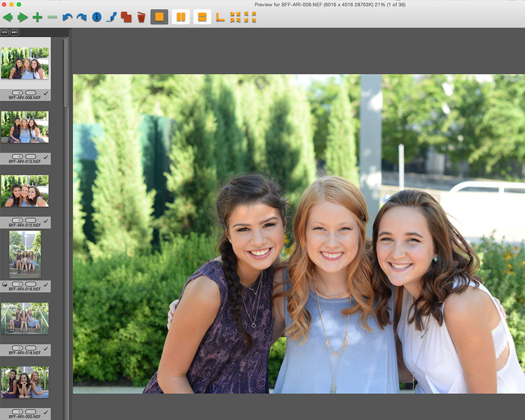Show image info with the blue i icon
Viewport: 525px width, 420px height.
pos(97,17)
